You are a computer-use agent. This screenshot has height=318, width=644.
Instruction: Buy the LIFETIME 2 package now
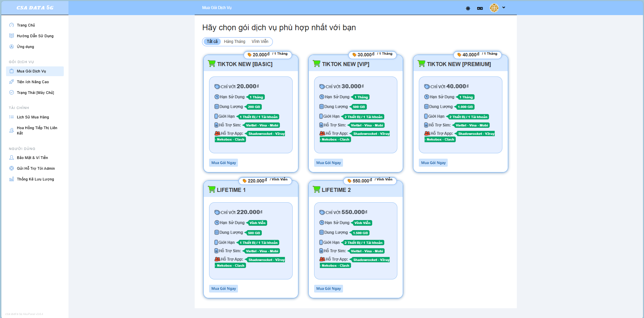329,288
